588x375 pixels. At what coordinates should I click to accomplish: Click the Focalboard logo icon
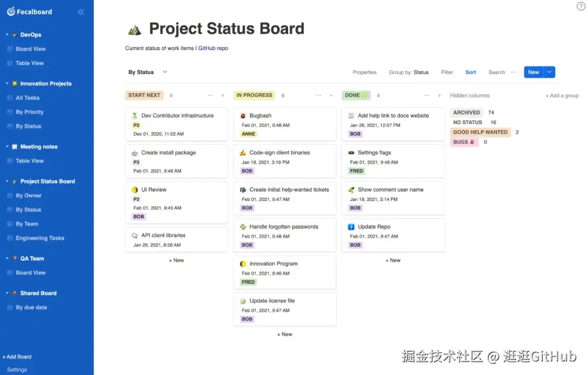11,11
